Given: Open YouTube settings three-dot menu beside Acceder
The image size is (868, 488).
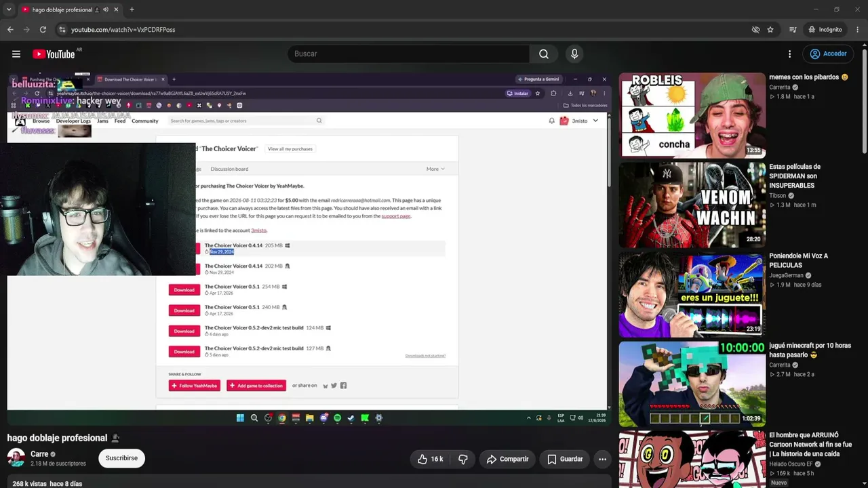Looking at the screenshot, I should pyautogui.click(x=789, y=54).
